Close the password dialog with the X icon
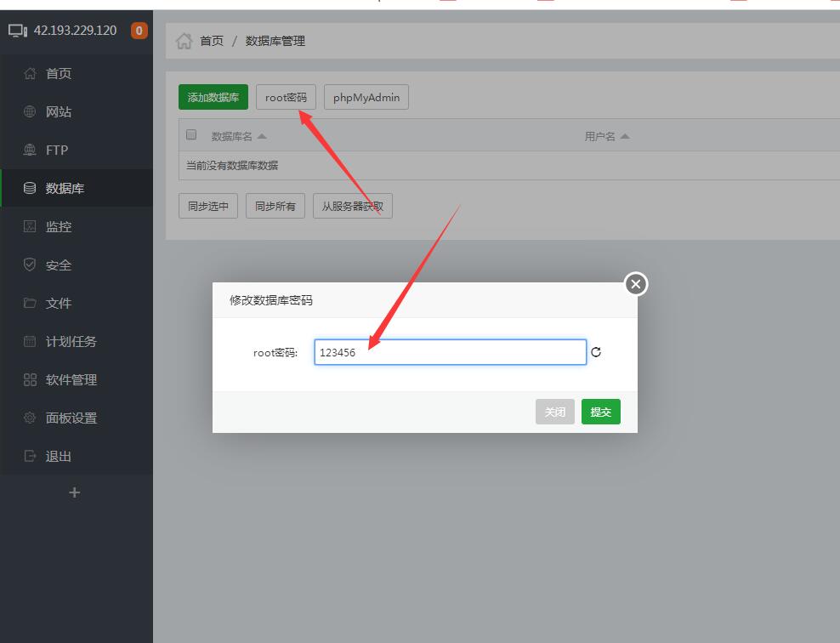Viewport: 840px width, 643px height. click(x=636, y=284)
